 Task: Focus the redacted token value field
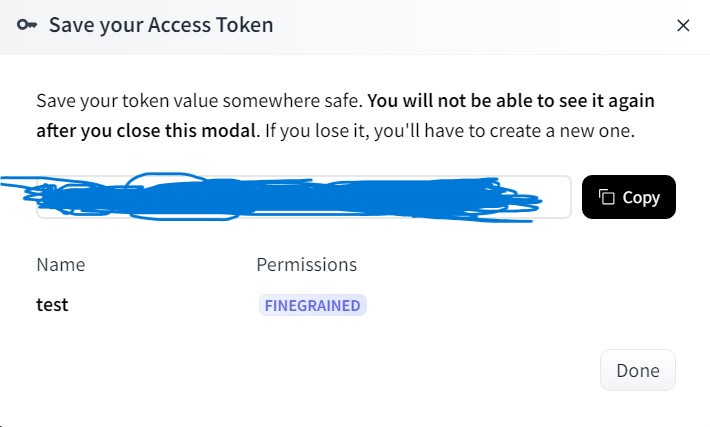point(303,197)
